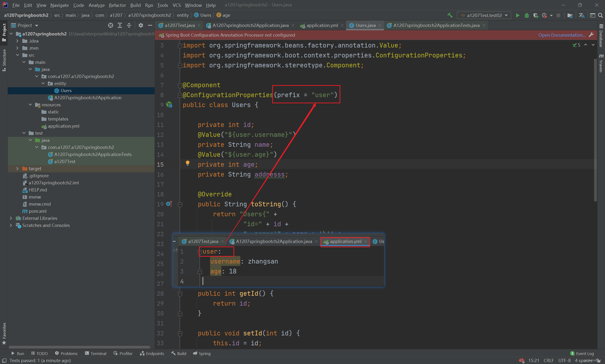
Task: Click the entity breadcrumb in navigation bar
Action: (x=183, y=15)
